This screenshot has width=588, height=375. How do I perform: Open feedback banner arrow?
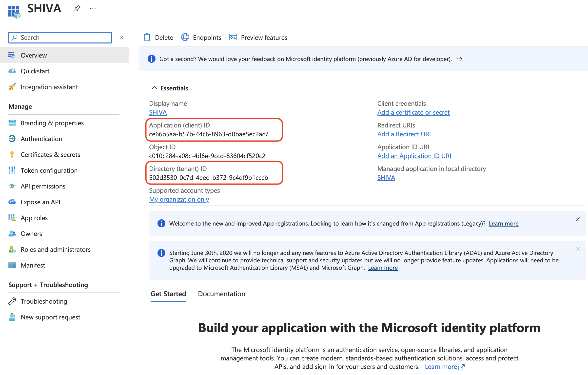459,59
